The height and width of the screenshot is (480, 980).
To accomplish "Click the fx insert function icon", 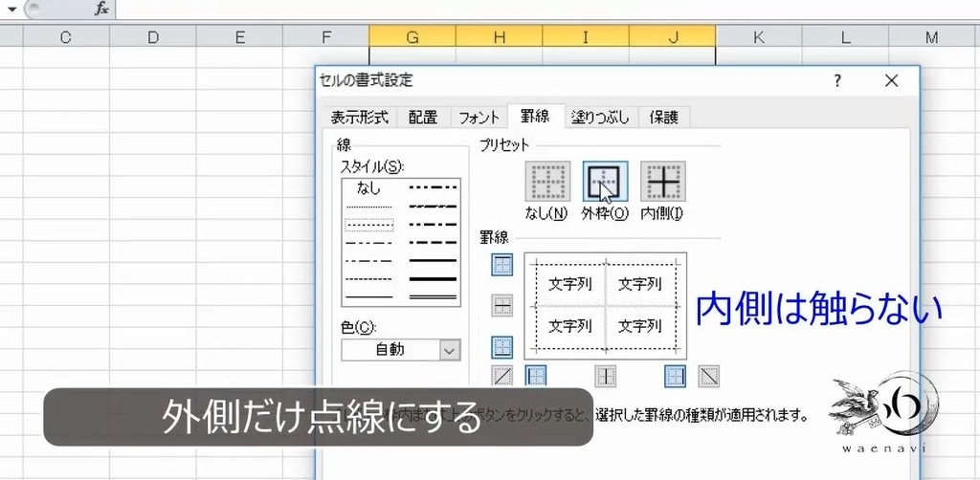I will pos(101,9).
